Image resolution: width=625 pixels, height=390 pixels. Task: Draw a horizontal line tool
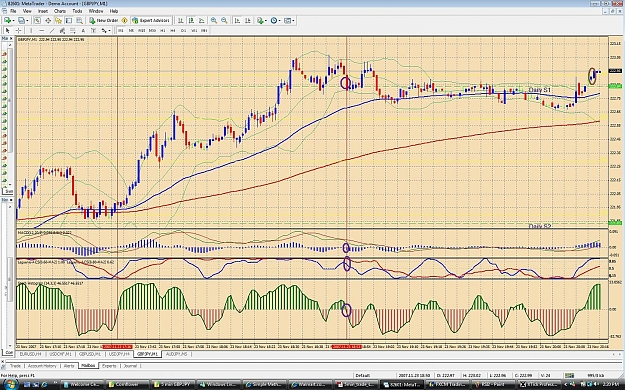pyautogui.click(x=41, y=30)
